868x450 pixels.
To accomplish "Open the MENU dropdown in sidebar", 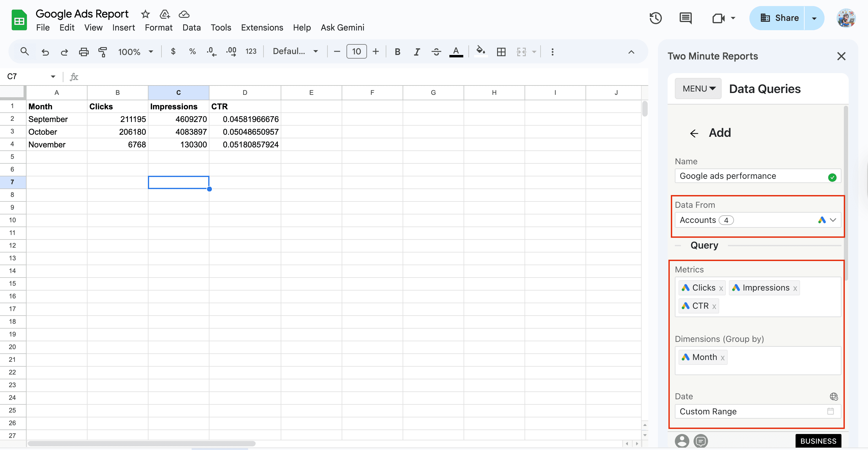I will click(x=698, y=89).
